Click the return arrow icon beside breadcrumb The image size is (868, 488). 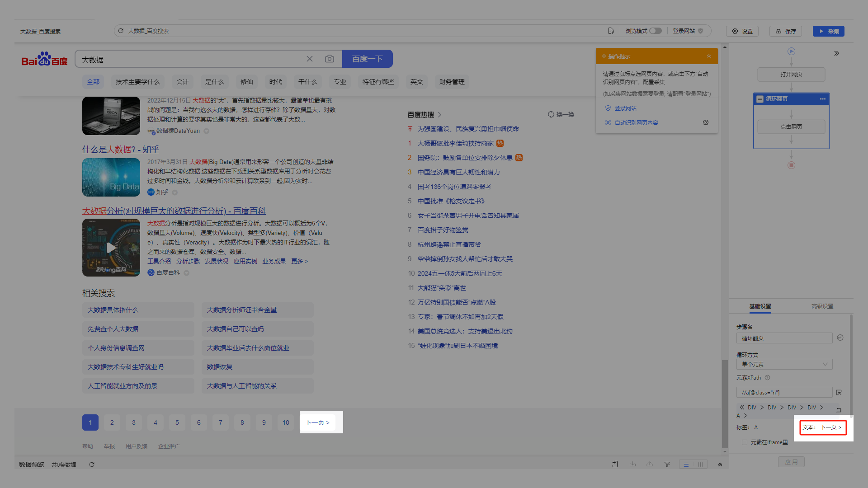tap(839, 410)
